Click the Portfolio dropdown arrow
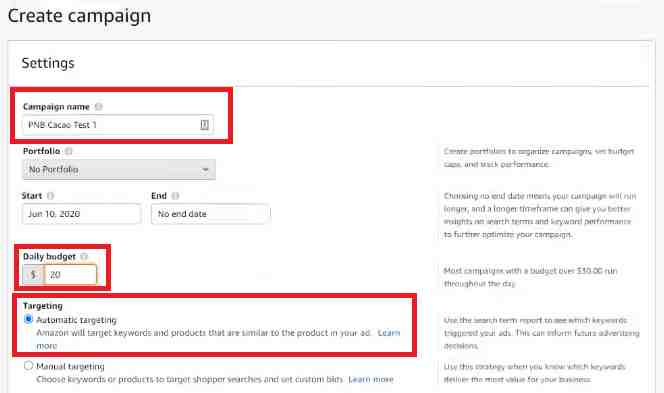This screenshot has height=393, width=664. tap(205, 170)
